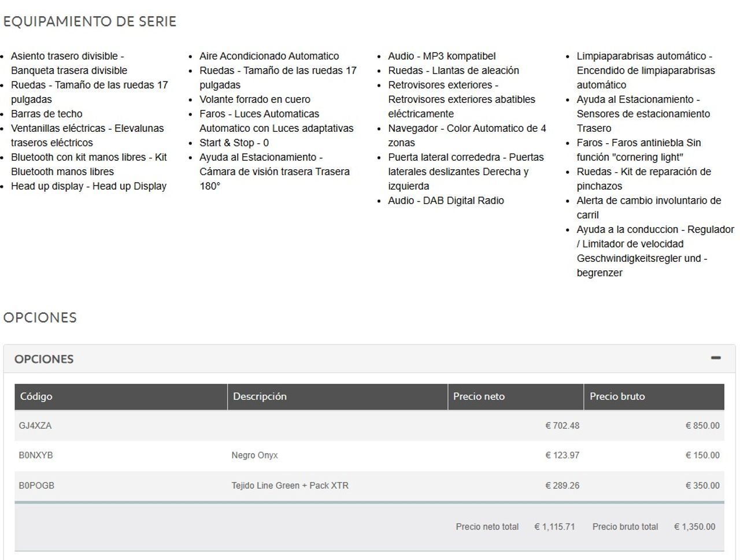740x560 pixels.
Task: Click the EQUIPAMIENTO DE SERIE heading
Action: pos(90,22)
